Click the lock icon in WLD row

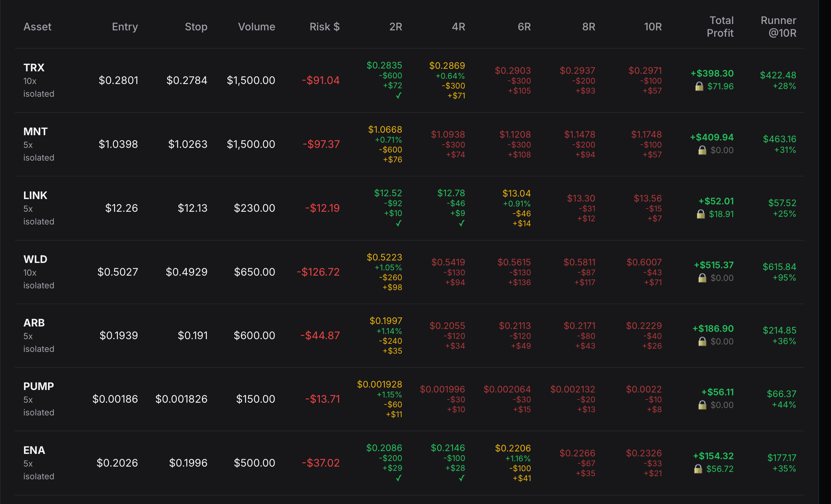702,278
